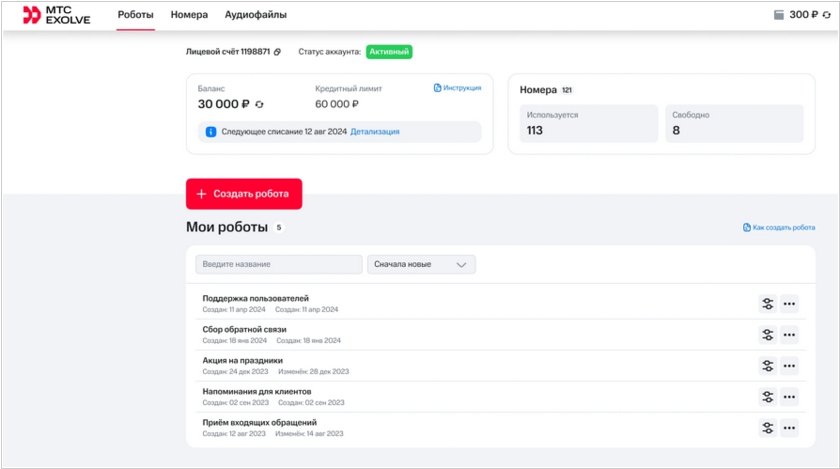Open more options for Сбор обратной связи
Image resolution: width=840 pixels, height=469 pixels.
point(789,335)
